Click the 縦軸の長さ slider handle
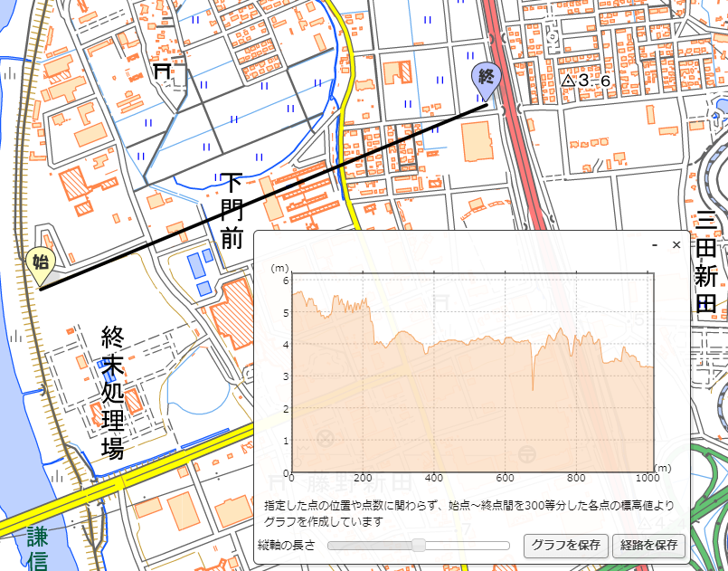The width and height of the screenshot is (728, 571). (x=419, y=546)
